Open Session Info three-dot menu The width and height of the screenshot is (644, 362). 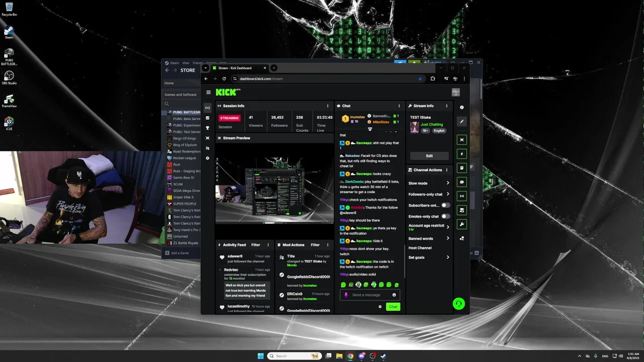click(328, 106)
